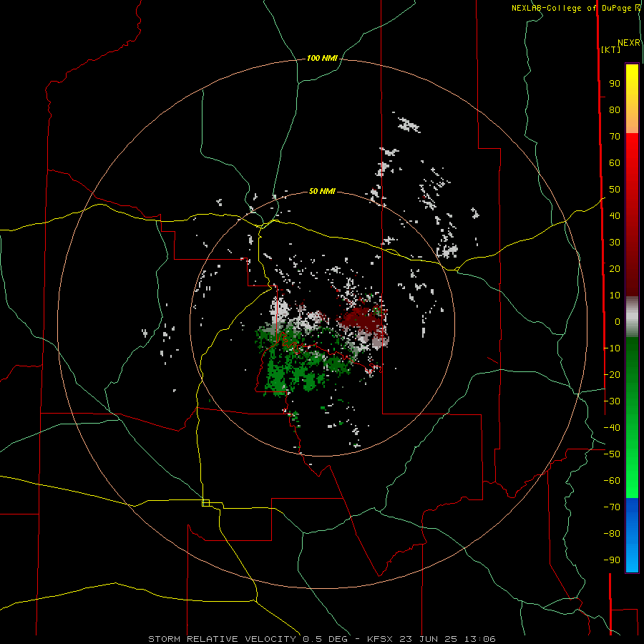Click the 13:06 timestamp in the footer
This screenshot has height=644, width=644.
pos(479,639)
